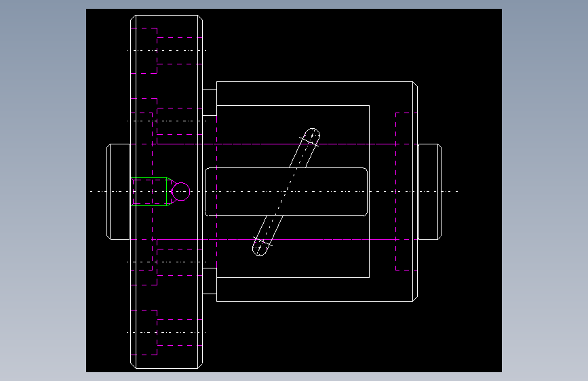Pick the upper rounded end of diagonal slot
This screenshot has height=381, width=588.
pyautogui.click(x=311, y=136)
